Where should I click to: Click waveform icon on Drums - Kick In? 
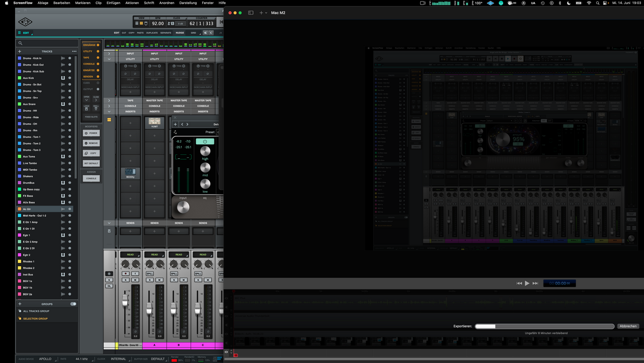[63, 58]
